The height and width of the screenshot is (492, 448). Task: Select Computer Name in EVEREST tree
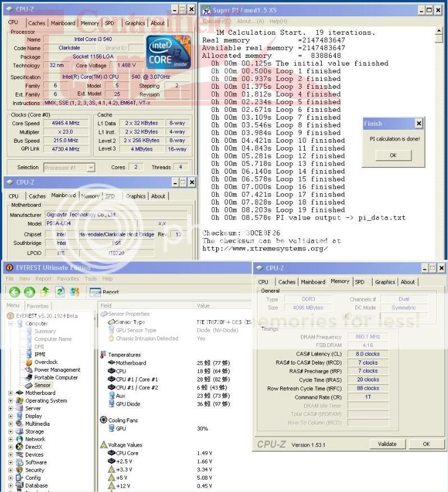point(53,339)
